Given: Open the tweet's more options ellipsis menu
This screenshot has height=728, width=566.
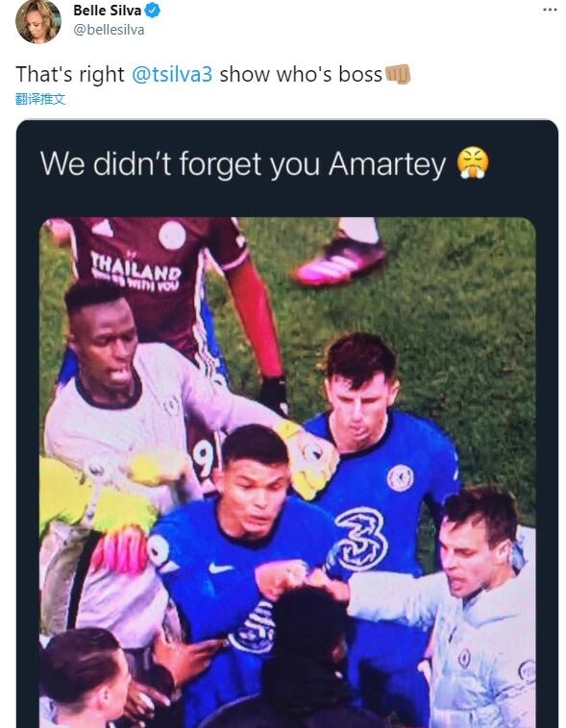Looking at the screenshot, I should coord(550,10).
